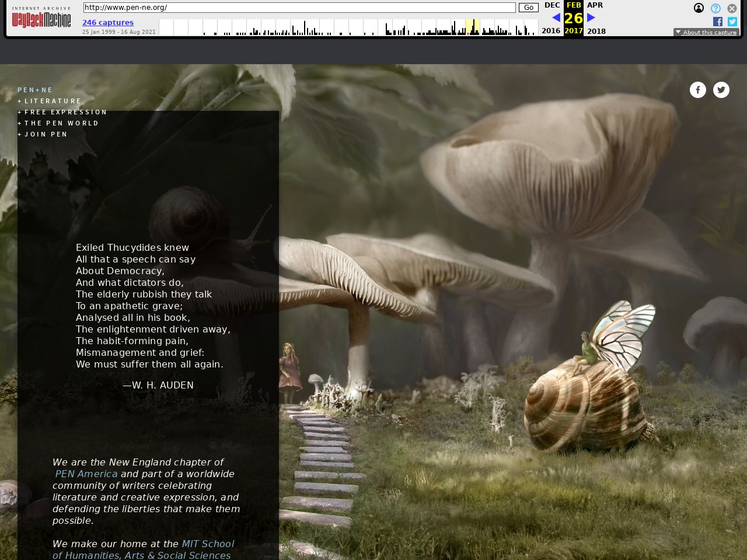Open the 246 captures link

[108, 23]
